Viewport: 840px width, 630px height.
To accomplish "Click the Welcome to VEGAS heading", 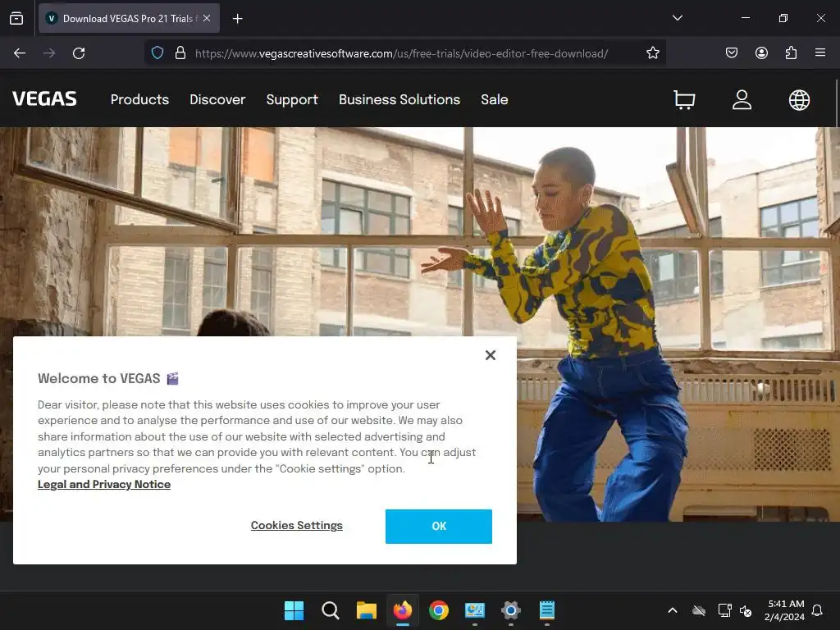I will 99,379.
